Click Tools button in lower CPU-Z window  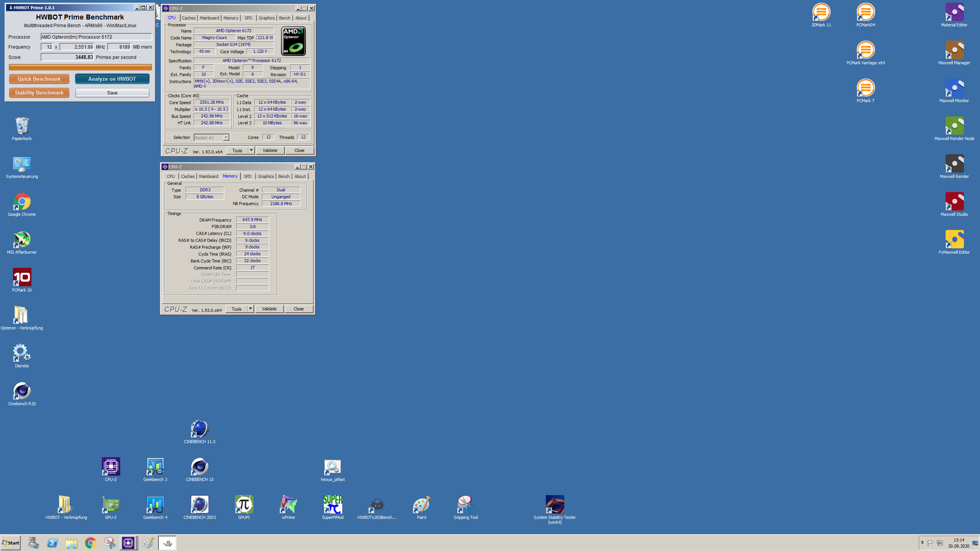click(x=237, y=309)
